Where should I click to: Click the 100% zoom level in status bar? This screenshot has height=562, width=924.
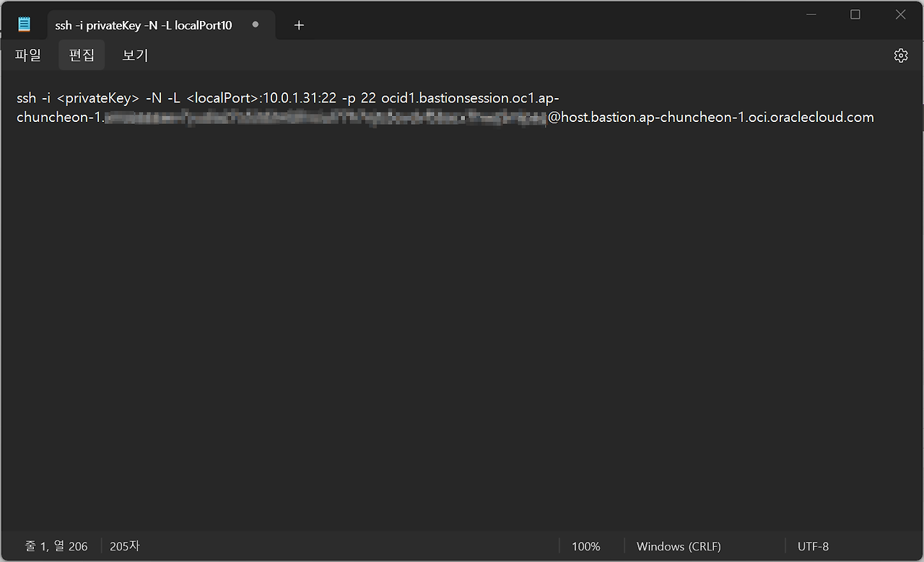pyautogui.click(x=585, y=546)
